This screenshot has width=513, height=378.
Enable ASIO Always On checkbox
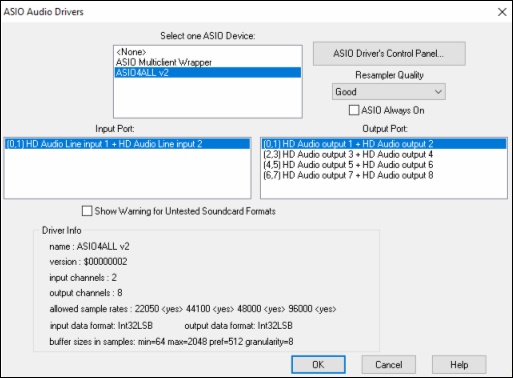click(x=354, y=110)
